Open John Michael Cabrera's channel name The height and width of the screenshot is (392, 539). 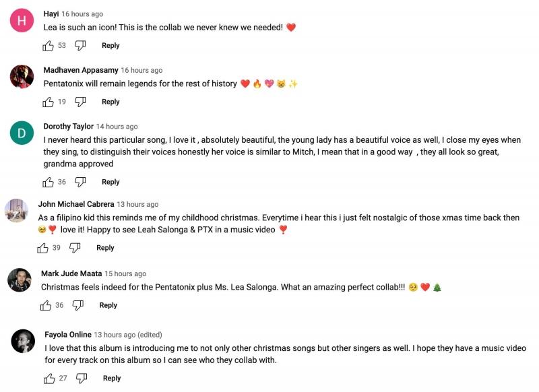pyautogui.click(x=76, y=204)
